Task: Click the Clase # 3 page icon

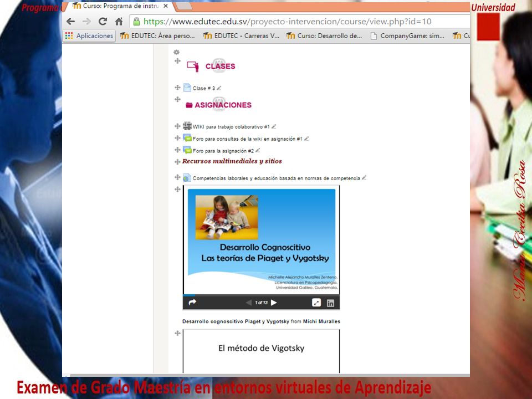Action: [187, 88]
